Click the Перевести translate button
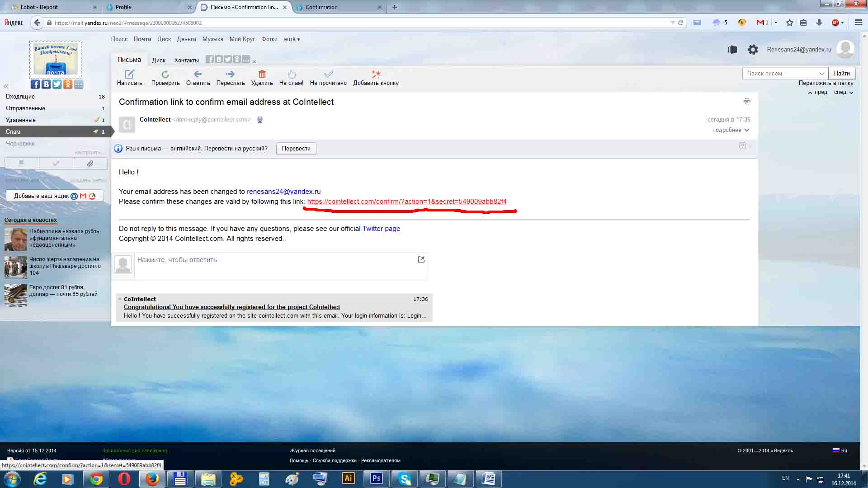868x488 pixels. coord(296,149)
